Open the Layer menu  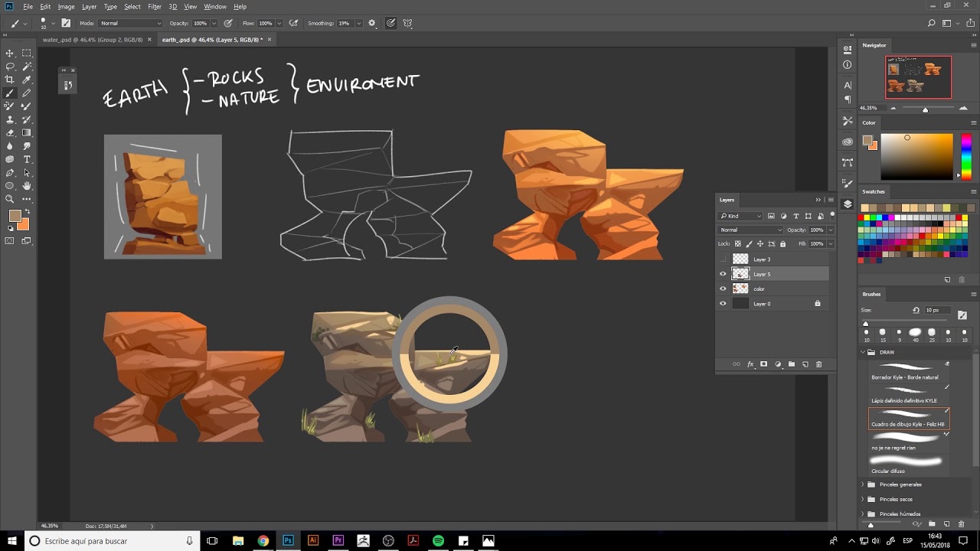90,7
